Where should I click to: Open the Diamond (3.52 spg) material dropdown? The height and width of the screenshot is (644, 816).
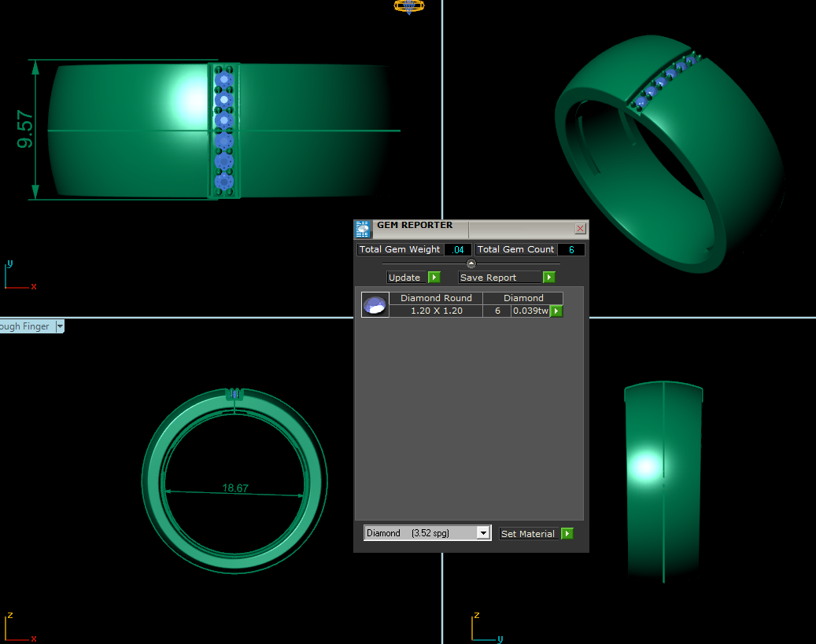[483, 533]
